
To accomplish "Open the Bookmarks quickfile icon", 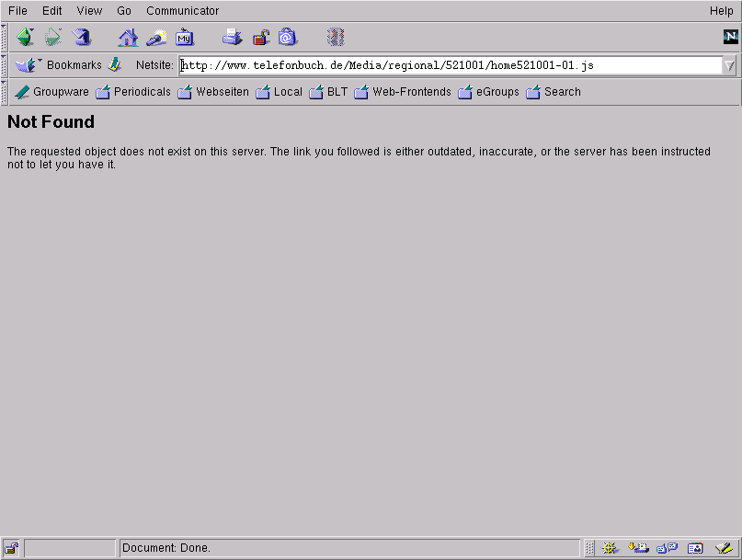I will pyautogui.click(x=28, y=65).
